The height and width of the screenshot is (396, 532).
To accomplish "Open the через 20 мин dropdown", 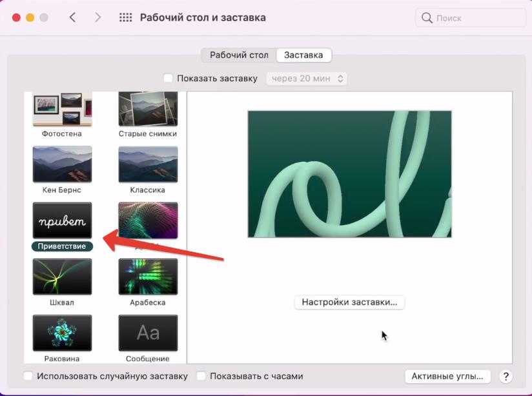I will [x=305, y=79].
